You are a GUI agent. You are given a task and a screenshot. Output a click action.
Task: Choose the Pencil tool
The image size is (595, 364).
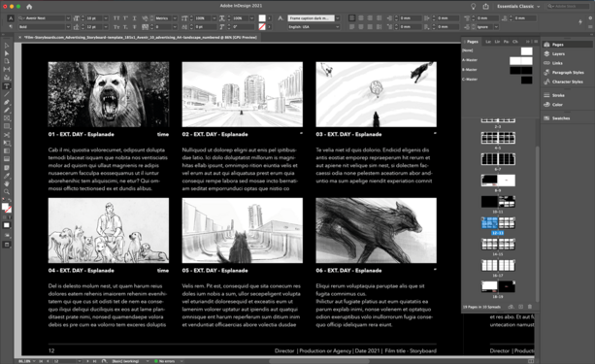(7, 110)
